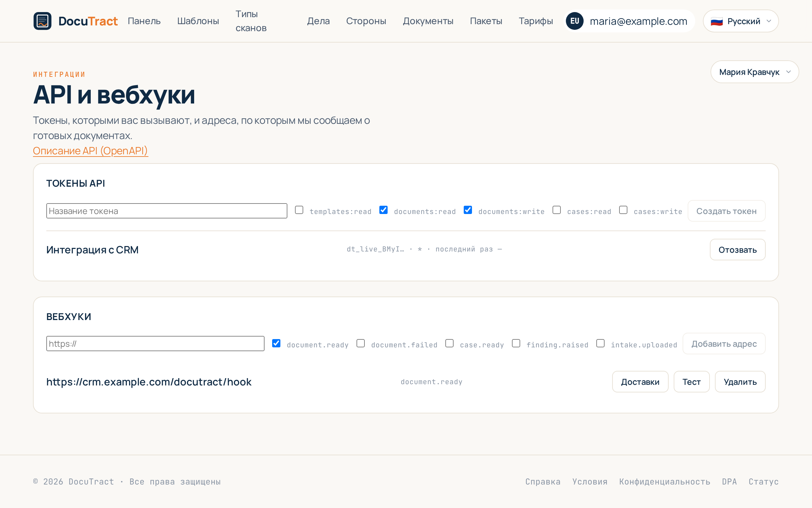The image size is (812, 508).
Task: Open the Описание API (OpenAPI) link
Action: 90,150
